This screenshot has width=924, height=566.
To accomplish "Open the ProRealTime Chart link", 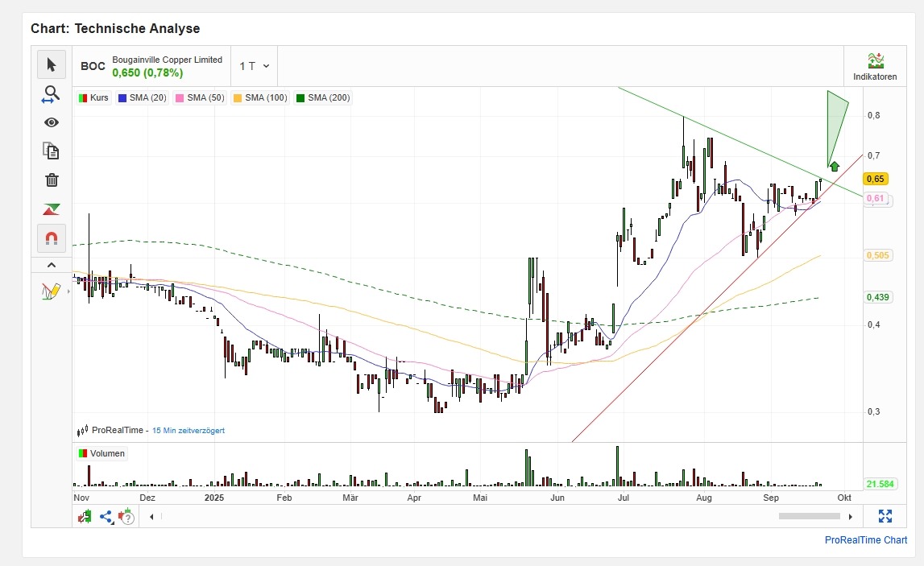I will (865, 540).
